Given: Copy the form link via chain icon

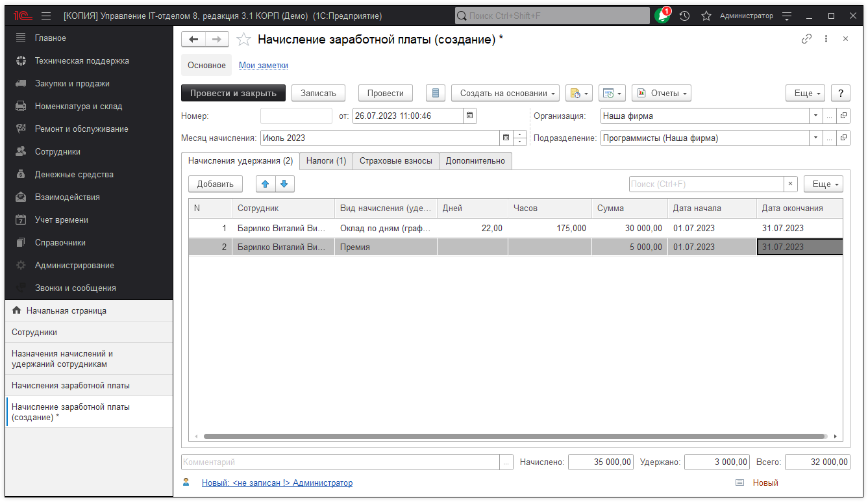Looking at the screenshot, I should tap(806, 39).
